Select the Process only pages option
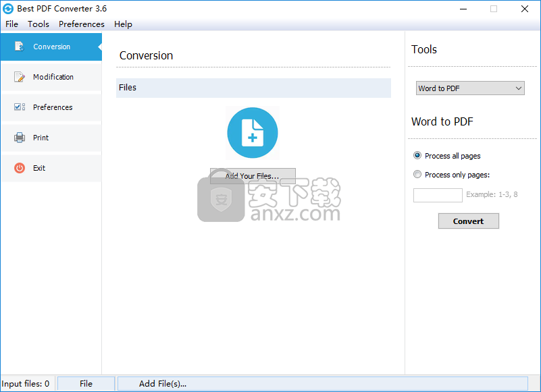The image size is (541, 392). coord(417,175)
